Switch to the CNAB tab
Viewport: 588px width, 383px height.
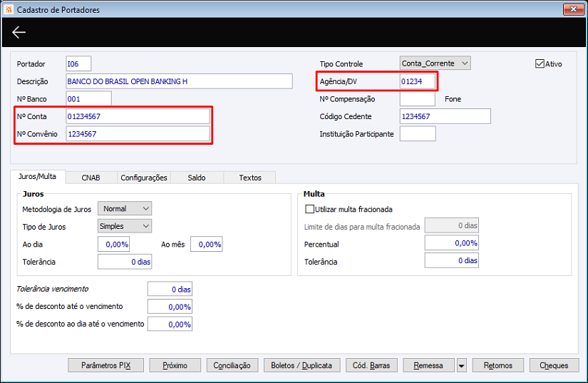coord(91,178)
